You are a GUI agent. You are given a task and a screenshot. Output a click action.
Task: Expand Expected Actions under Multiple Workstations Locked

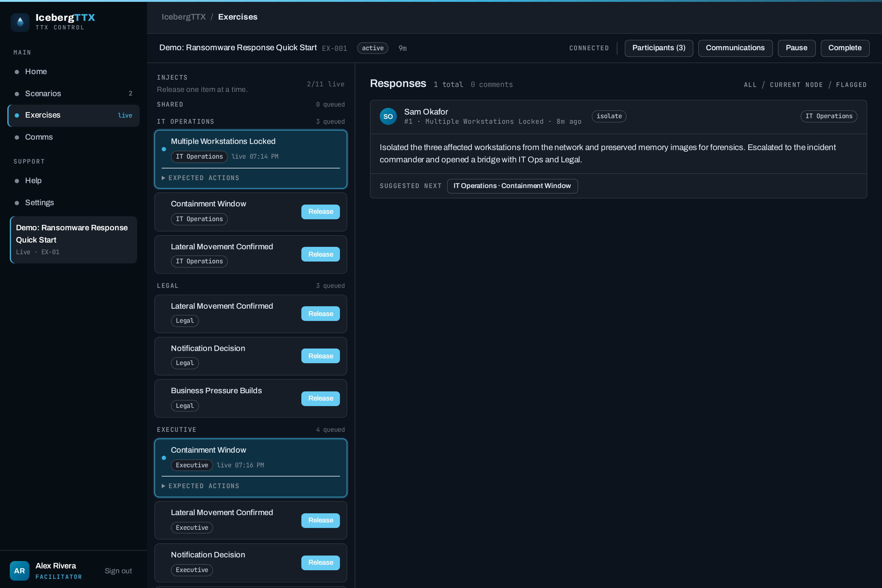201,178
